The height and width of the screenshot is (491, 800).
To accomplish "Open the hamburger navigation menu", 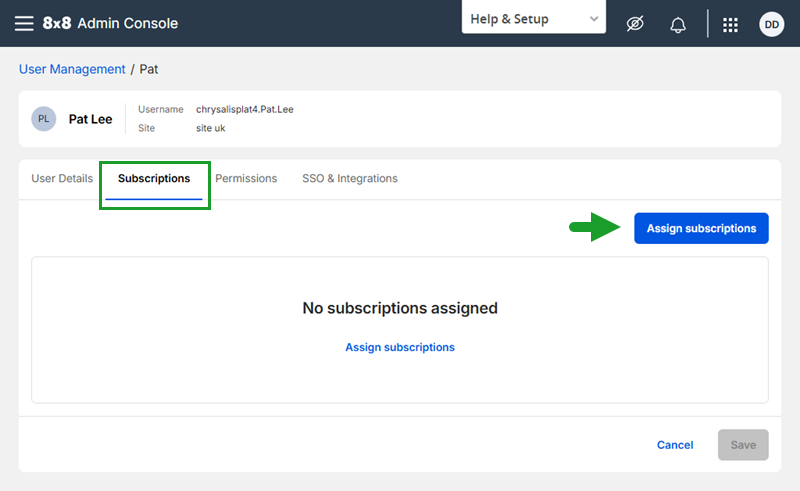I will point(24,23).
